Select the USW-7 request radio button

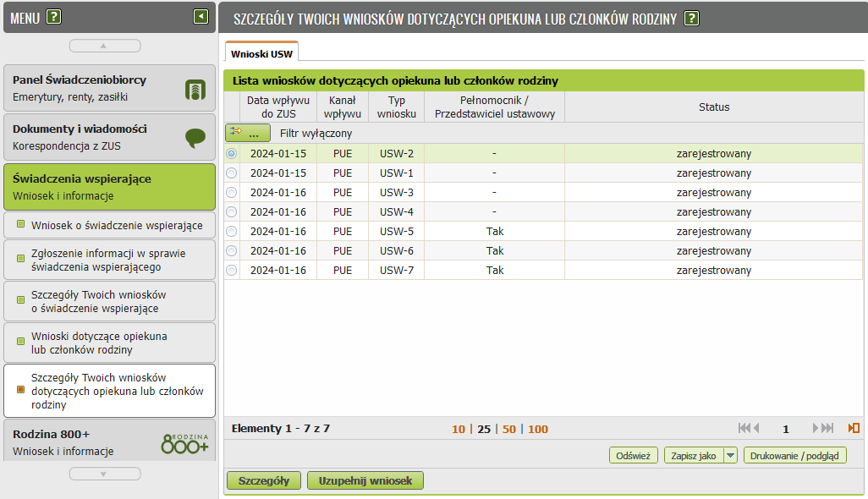(232, 270)
